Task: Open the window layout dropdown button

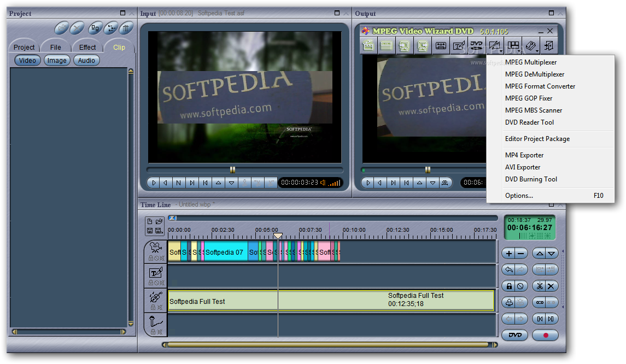Action: (x=513, y=45)
